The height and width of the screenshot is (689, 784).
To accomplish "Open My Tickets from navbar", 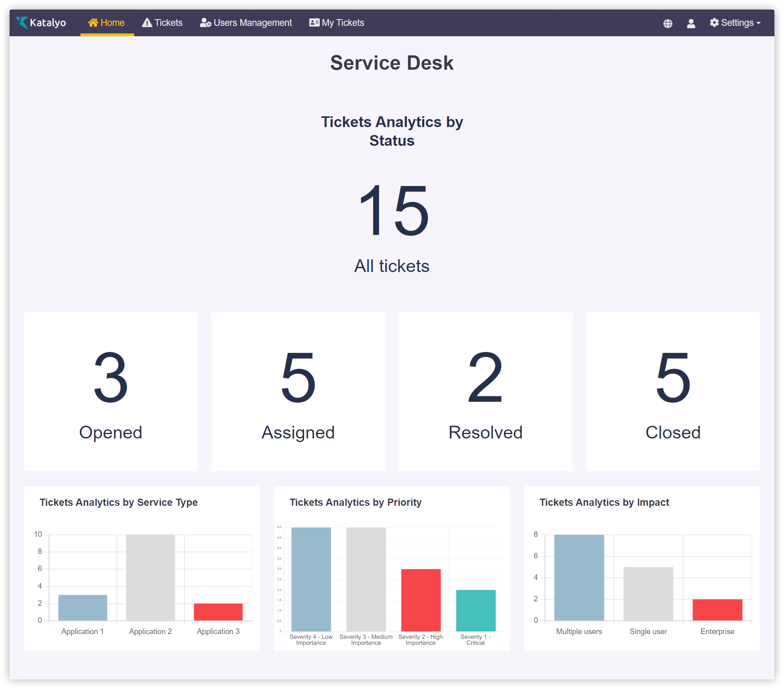I will 343,23.
